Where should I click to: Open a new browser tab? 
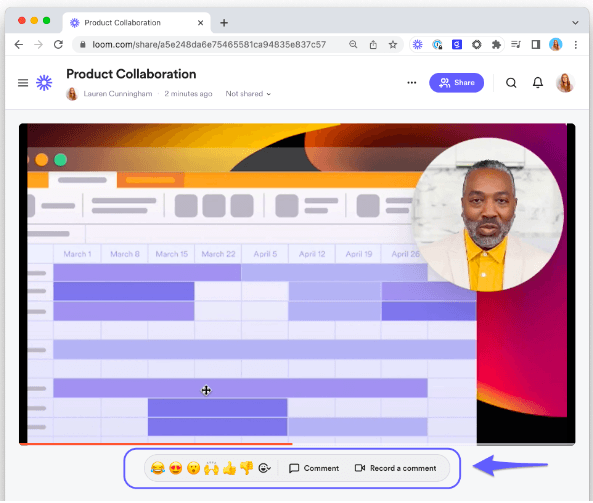click(x=224, y=23)
